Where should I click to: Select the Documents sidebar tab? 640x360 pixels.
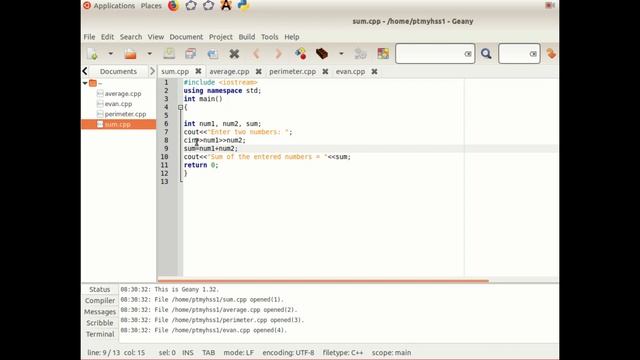click(x=118, y=71)
